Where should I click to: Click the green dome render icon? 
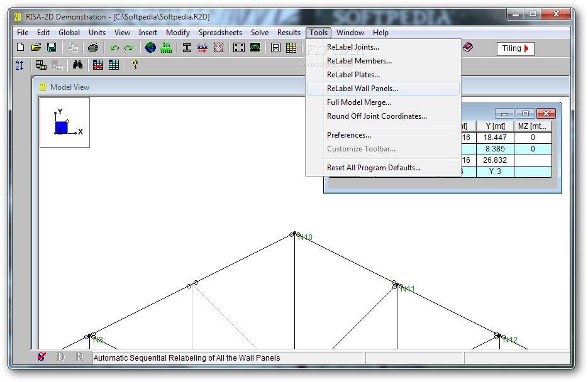point(255,48)
